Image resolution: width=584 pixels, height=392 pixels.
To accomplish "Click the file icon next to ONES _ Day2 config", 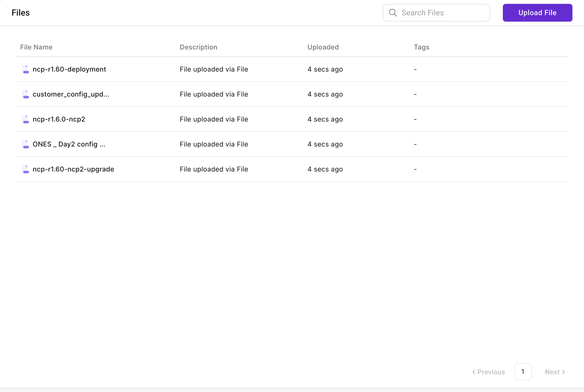I will click(x=25, y=144).
